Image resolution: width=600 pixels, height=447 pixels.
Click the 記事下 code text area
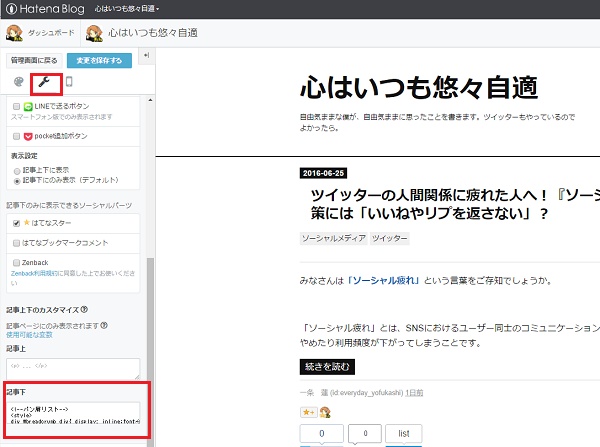73,413
